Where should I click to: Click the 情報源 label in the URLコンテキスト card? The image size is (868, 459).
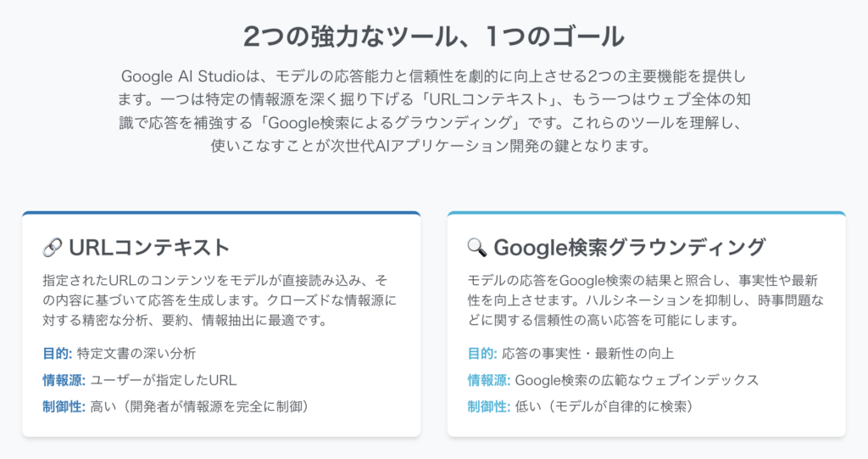[x=64, y=380]
